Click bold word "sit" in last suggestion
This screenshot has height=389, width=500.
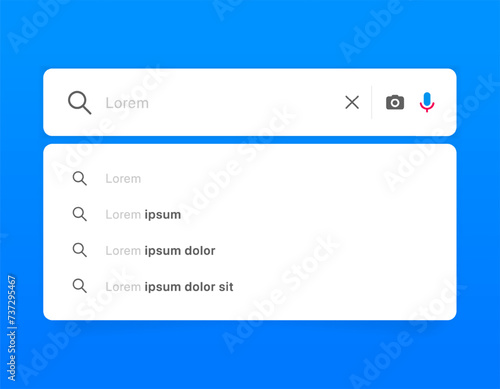[x=226, y=287]
